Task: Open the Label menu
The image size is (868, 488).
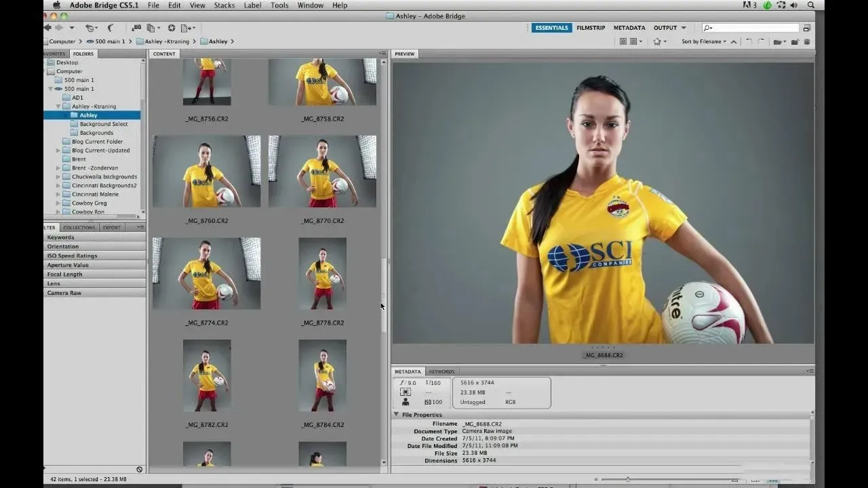Action: click(252, 5)
